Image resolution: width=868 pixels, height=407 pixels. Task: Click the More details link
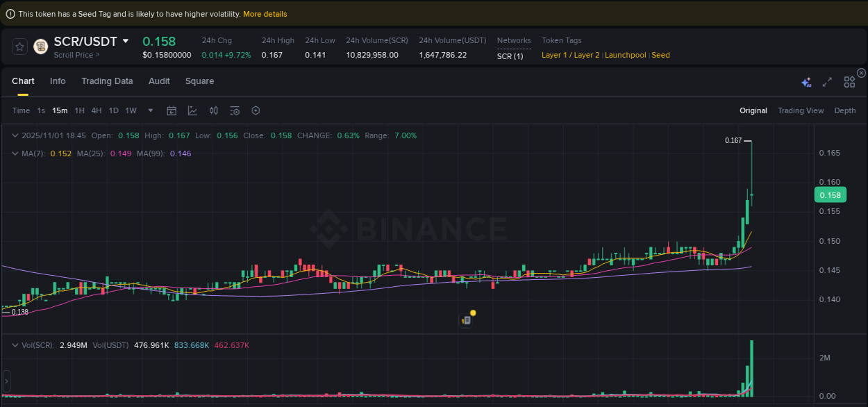click(265, 14)
